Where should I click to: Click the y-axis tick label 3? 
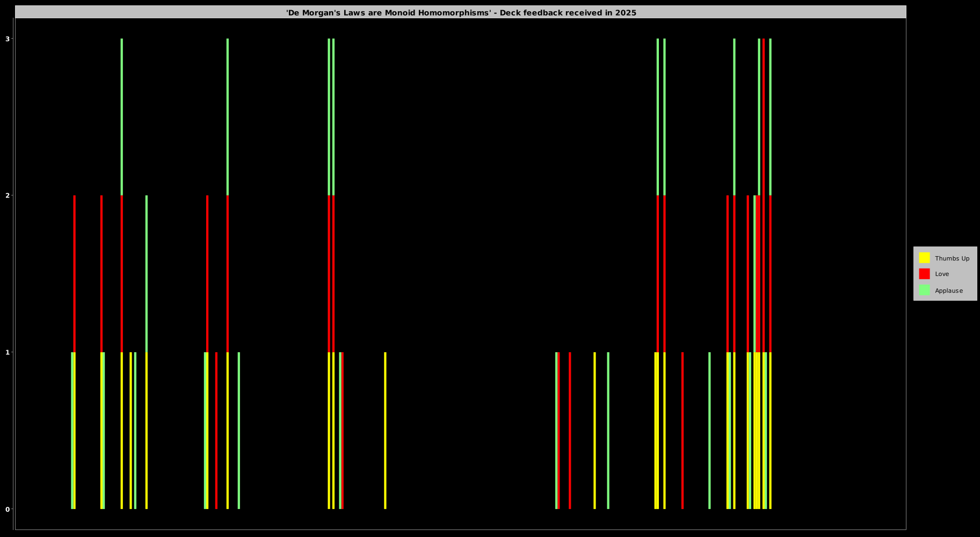pos(8,39)
